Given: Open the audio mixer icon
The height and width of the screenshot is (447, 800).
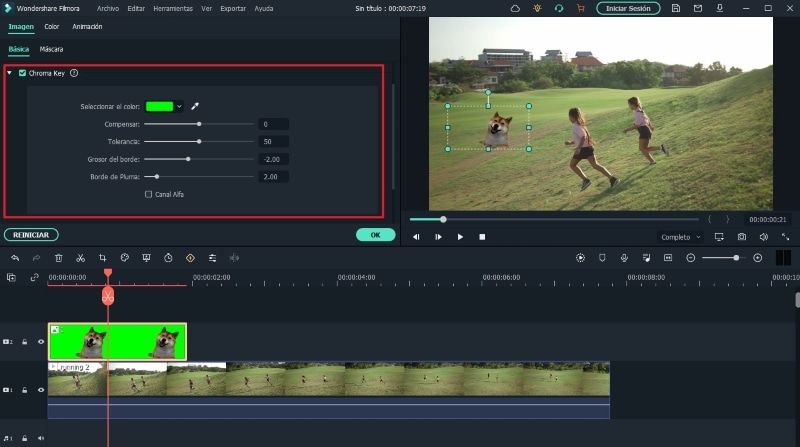Looking at the screenshot, I should coord(646,258).
